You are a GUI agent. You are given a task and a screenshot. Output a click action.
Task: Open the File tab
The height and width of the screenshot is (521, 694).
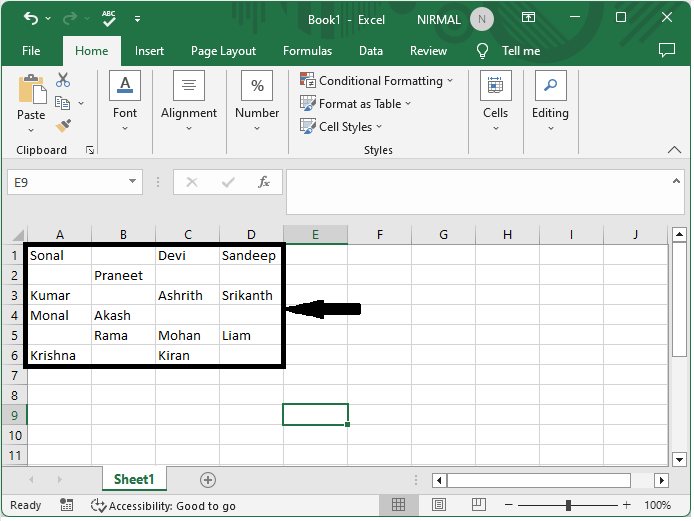31,51
